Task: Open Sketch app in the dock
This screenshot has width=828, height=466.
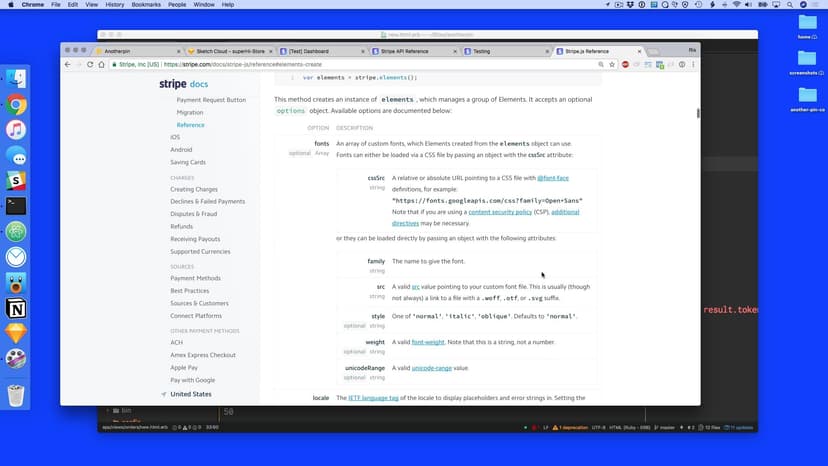Action: (16, 333)
